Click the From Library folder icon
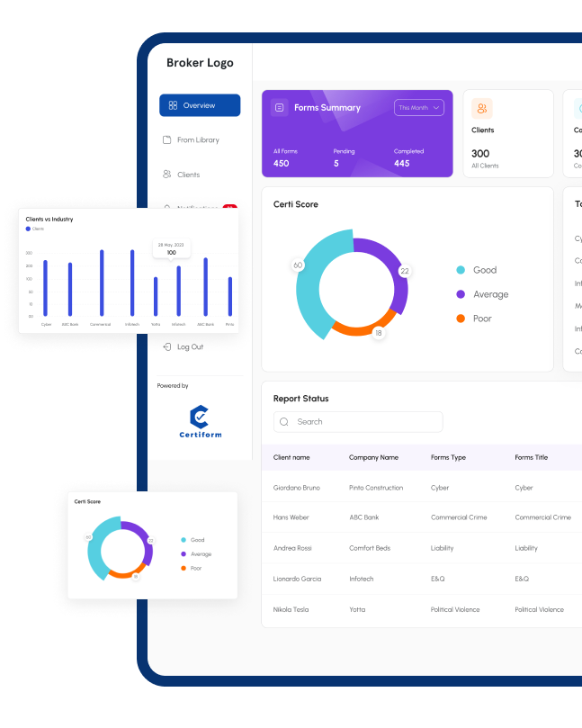The image size is (582, 728). coord(167,140)
